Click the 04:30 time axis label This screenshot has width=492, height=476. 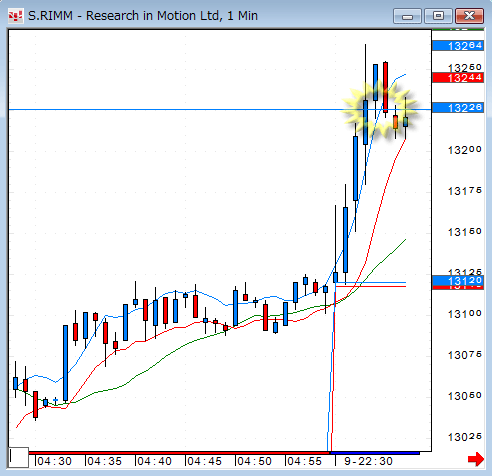point(54,461)
